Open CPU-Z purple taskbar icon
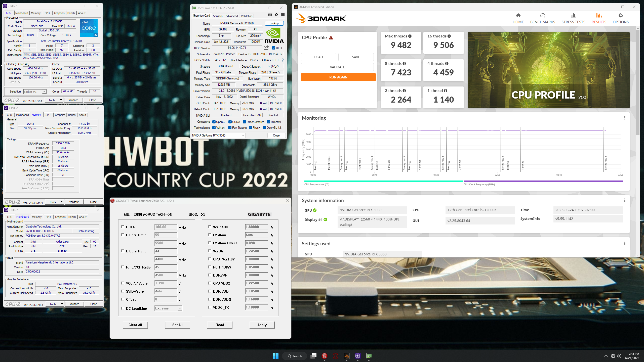Image resolution: width=644 pixels, height=362 pixels. (358, 356)
